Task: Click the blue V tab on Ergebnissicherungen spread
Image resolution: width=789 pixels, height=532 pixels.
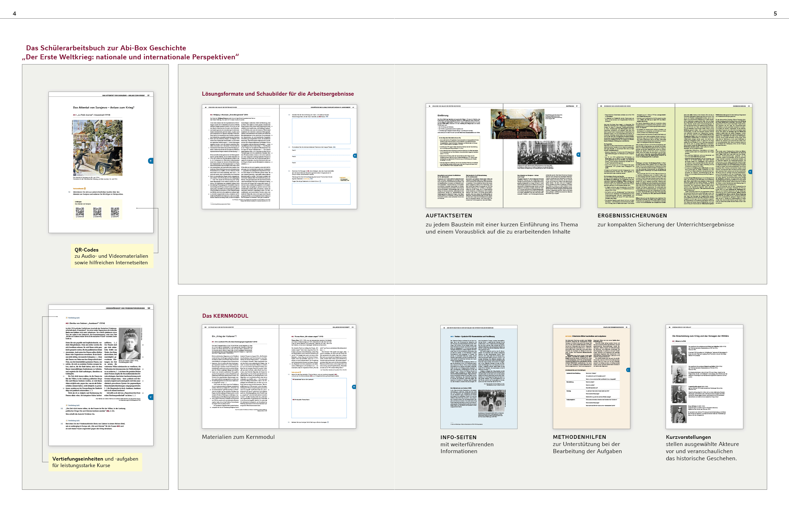Action: point(750,172)
